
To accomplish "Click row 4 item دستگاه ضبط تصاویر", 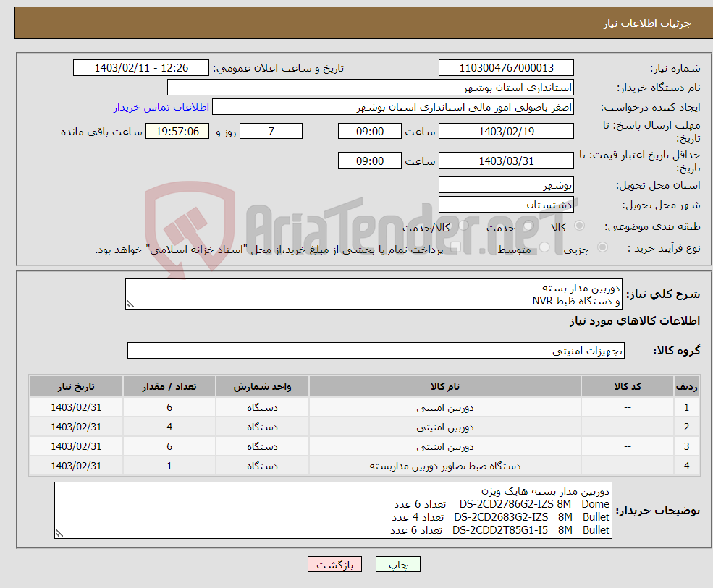I will point(444,466).
